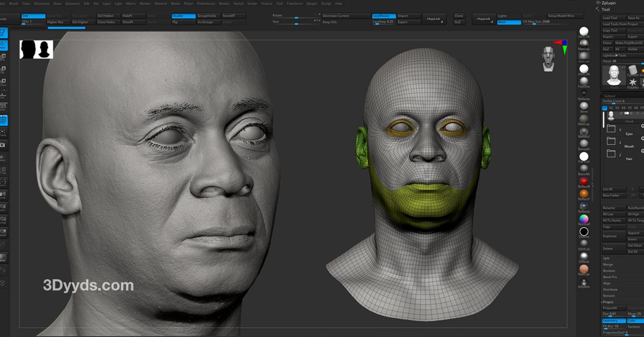Toggle the Double display option

coord(183,16)
